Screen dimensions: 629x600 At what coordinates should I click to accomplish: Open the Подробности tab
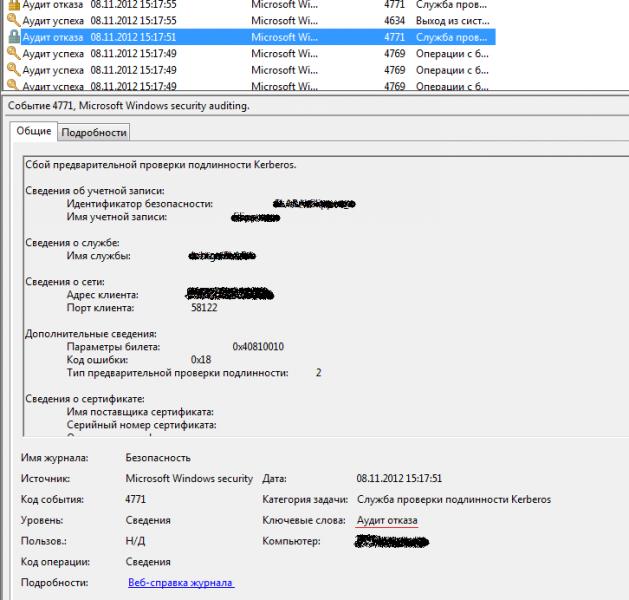click(x=94, y=132)
